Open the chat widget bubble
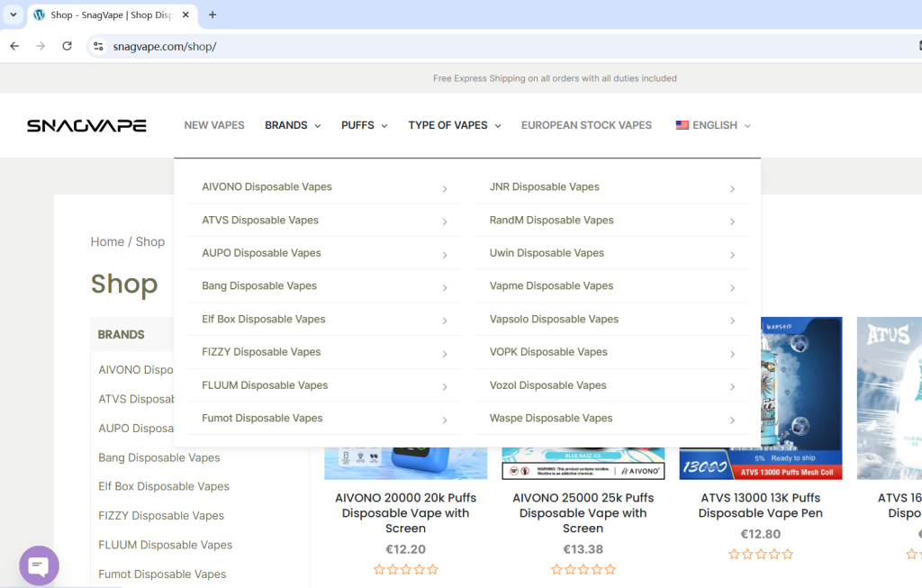Screen dimensions: 922x588 pyautogui.click(x=39, y=565)
